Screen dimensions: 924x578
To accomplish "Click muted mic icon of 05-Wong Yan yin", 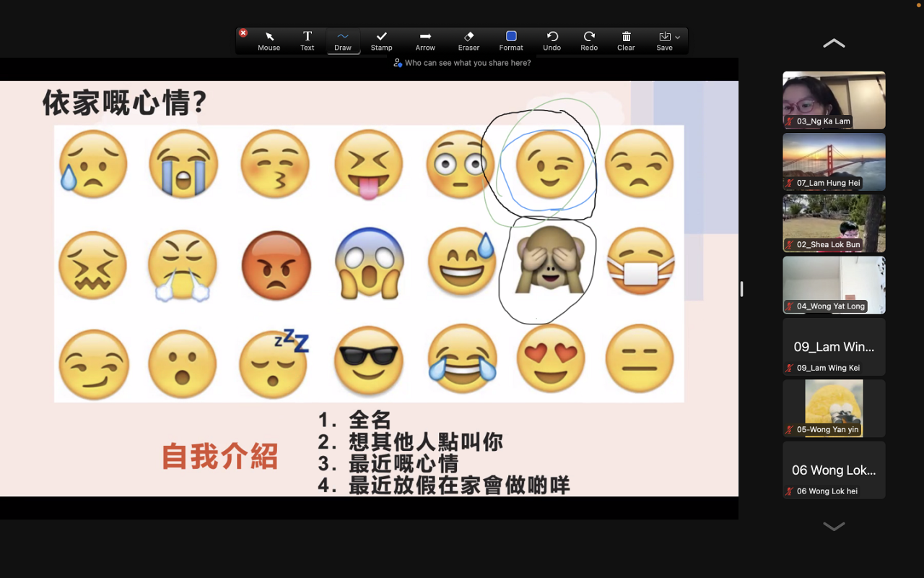I will click(790, 429).
